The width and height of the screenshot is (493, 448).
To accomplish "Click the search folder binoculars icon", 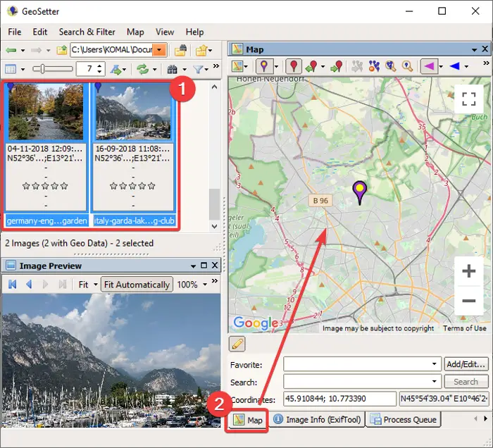I will click(x=180, y=50).
